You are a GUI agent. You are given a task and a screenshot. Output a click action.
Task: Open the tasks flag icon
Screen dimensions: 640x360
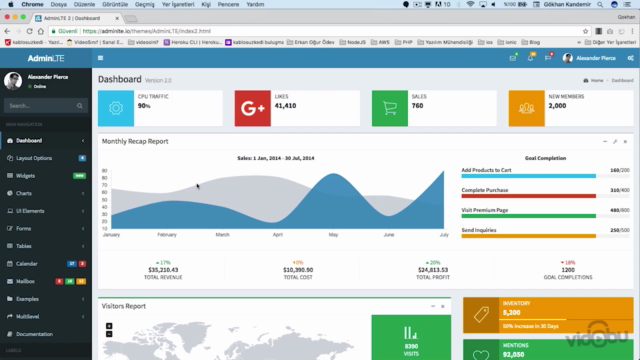coord(548,58)
